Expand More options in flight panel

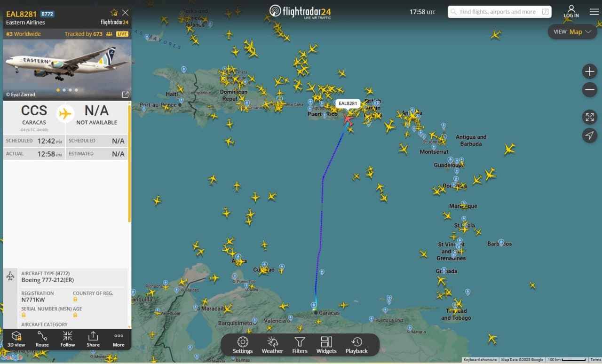click(118, 340)
